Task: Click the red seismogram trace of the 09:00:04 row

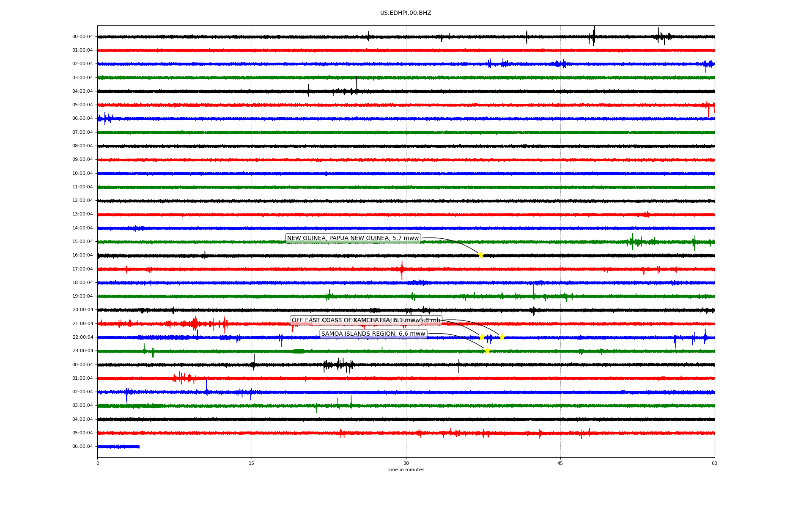Action: (x=406, y=160)
